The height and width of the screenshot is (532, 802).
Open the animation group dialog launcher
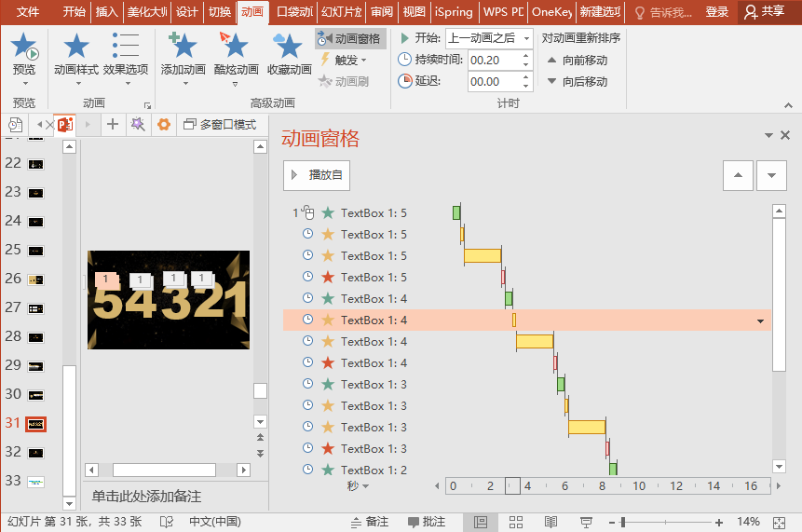pyautogui.click(x=147, y=105)
